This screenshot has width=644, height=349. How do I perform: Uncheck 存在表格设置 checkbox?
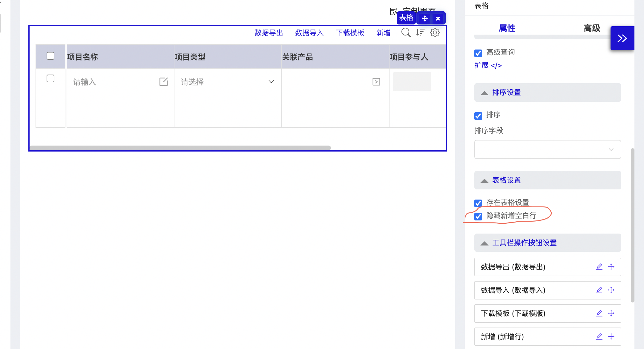coord(478,203)
